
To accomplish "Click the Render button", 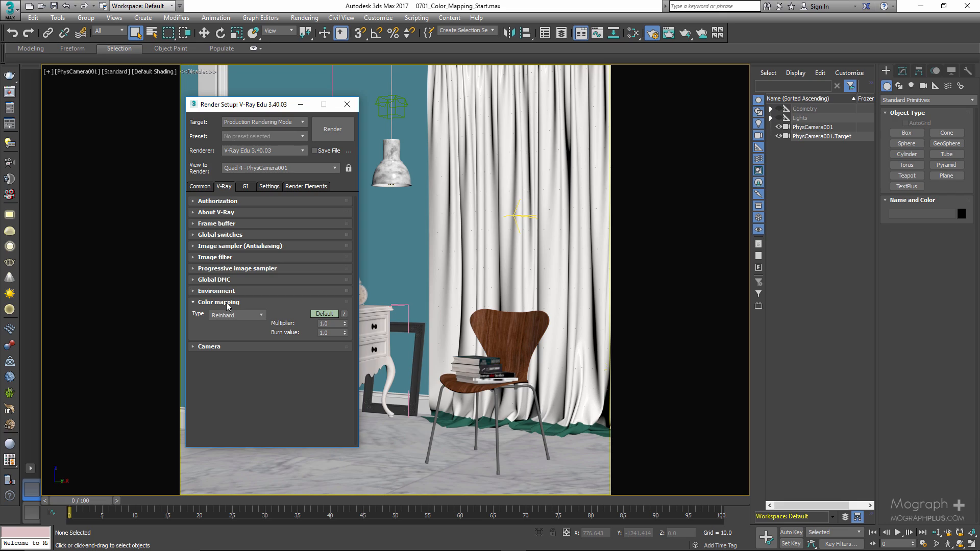I will point(332,129).
